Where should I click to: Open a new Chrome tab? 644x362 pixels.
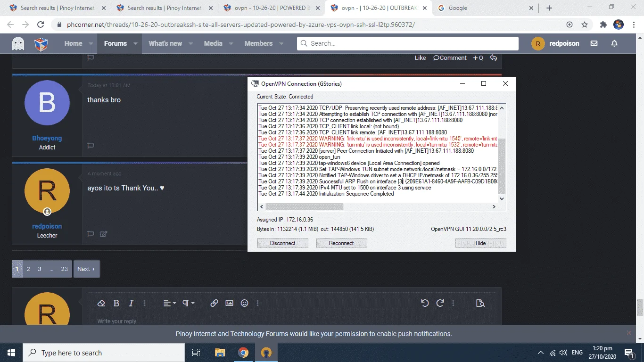(x=549, y=8)
